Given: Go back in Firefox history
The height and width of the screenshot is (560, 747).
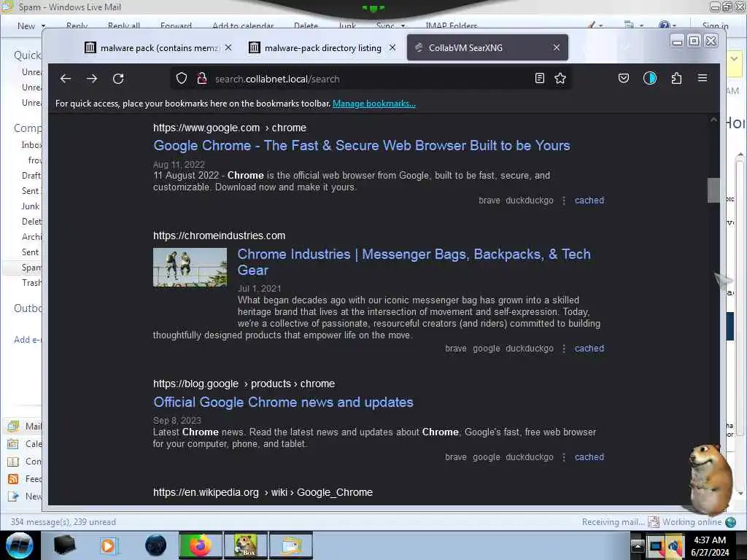Looking at the screenshot, I should pyautogui.click(x=66, y=79).
